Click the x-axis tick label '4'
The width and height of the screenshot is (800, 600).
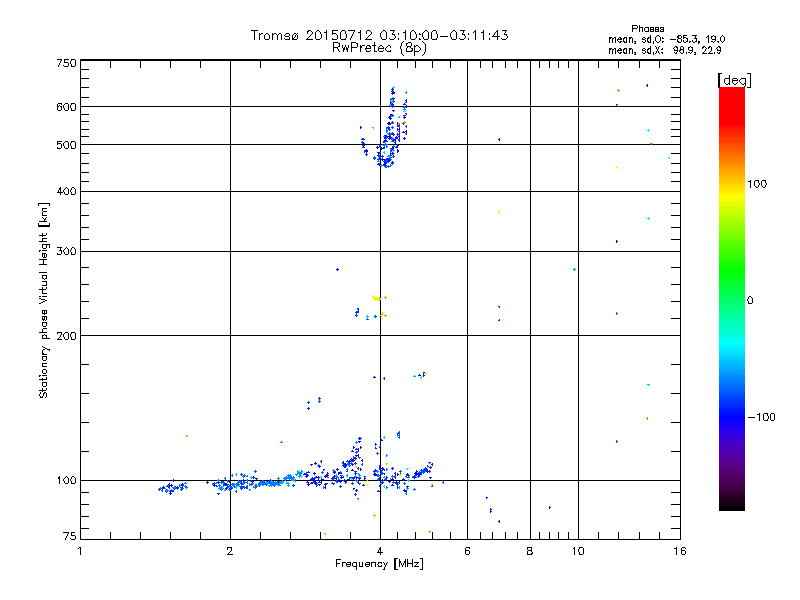(x=380, y=551)
